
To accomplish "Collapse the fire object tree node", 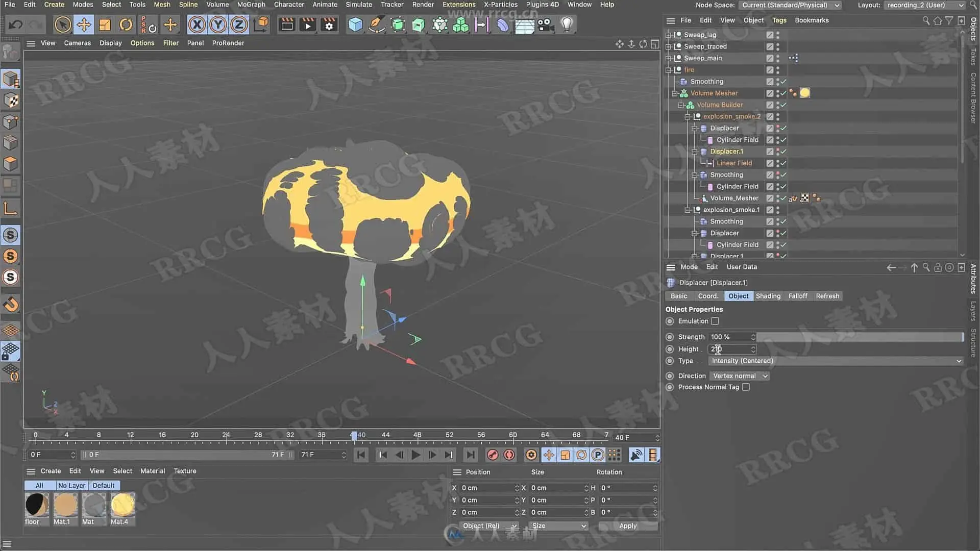I will pos(668,70).
